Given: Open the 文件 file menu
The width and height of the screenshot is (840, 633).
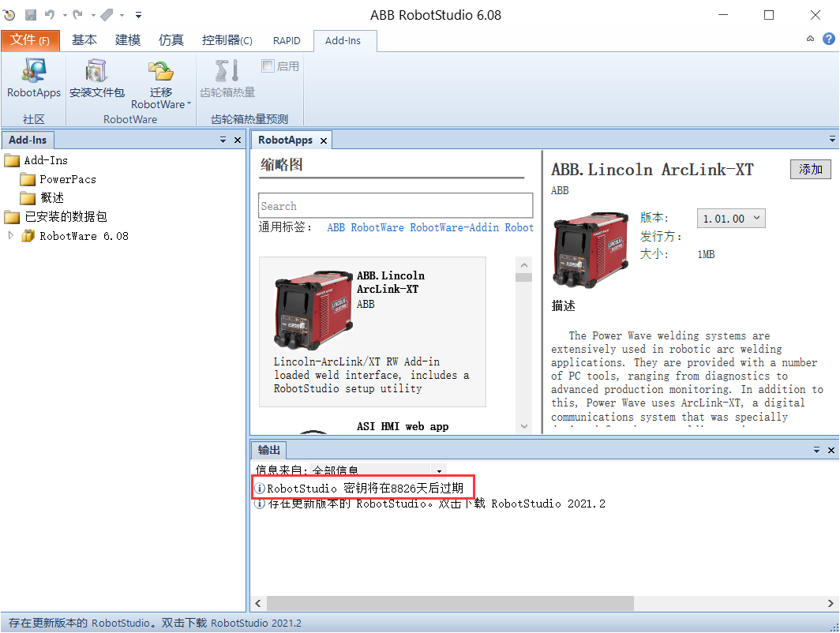Looking at the screenshot, I should pos(30,40).
